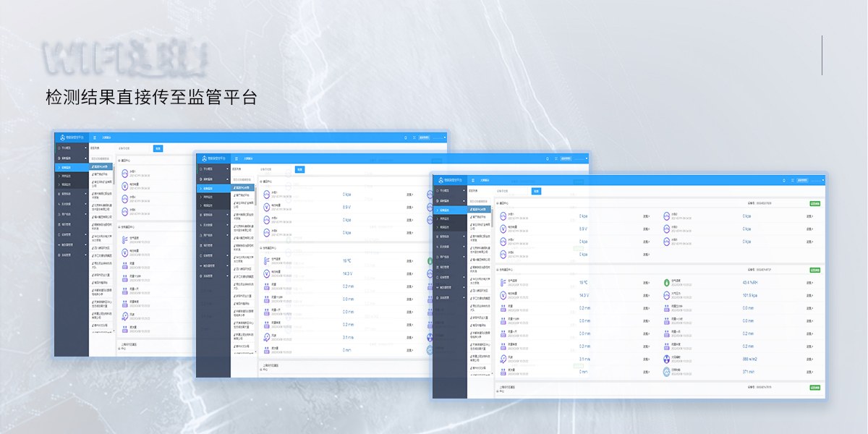Click the 14.3 V value in the middle window
This screenshot has width=868, height=434.
(347, 273)
